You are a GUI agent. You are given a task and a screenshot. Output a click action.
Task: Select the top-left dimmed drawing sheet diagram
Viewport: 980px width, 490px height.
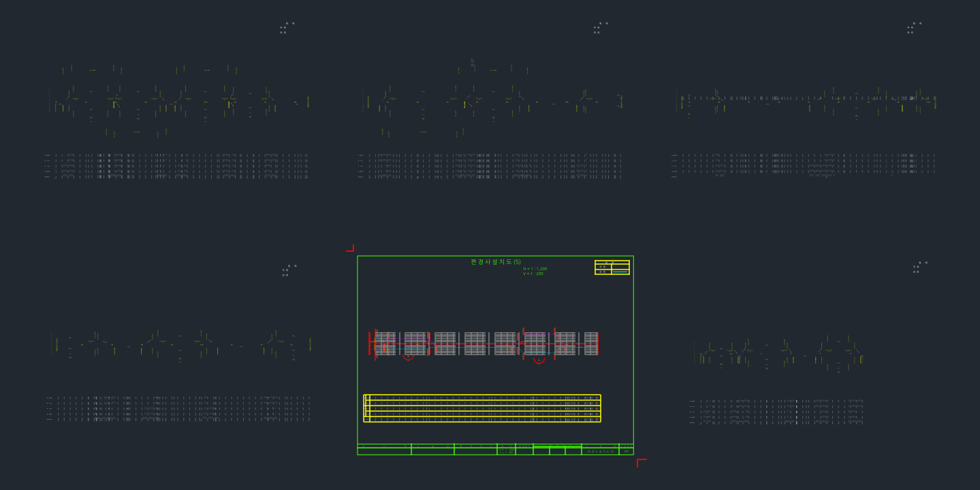(x=178, y=101)
